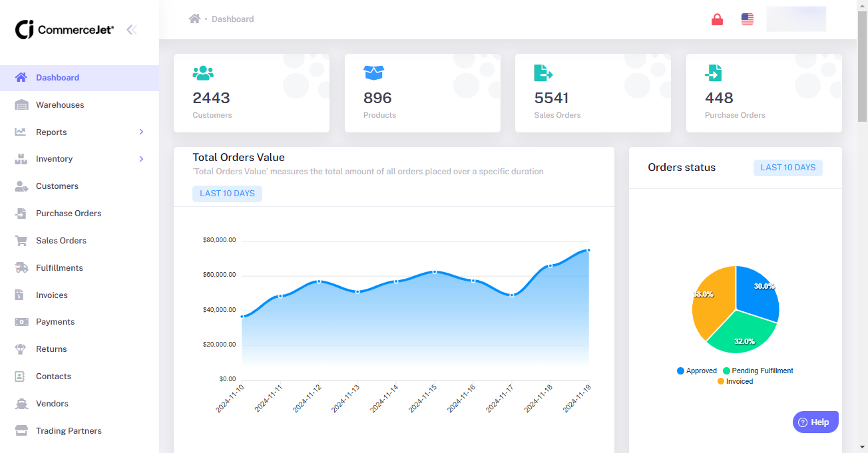Viewport: 868px width, 453px height.
Task: Click the Vendors ship icon
Action: point(21,403)
